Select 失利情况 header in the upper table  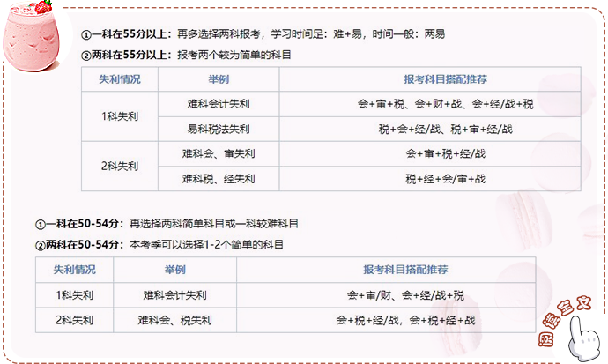pyautogui.click(x=117, y=79)
